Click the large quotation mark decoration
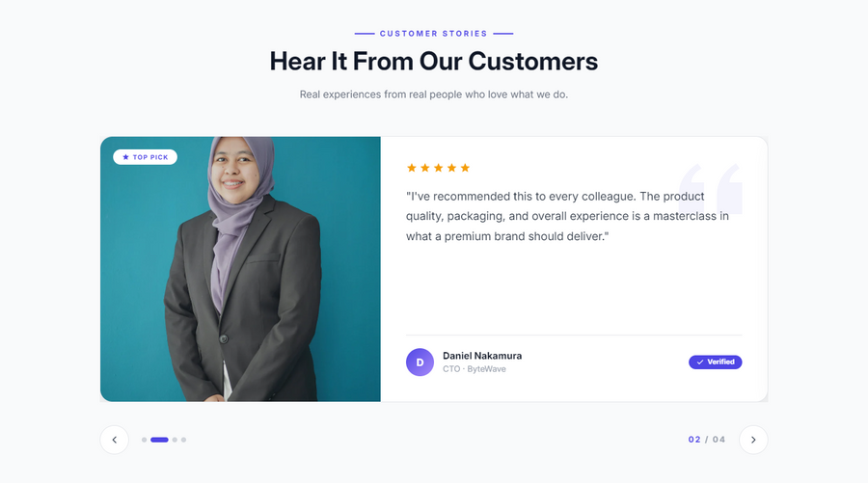Image resolution: width=868 pixels, height=483 pixels. [x=710, y=188]
